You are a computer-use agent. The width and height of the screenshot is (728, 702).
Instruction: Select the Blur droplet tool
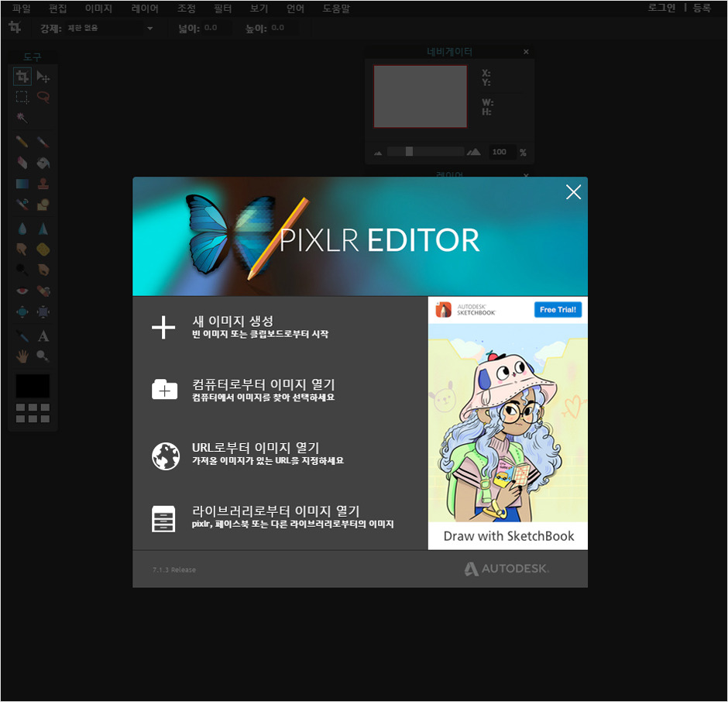(22, 229)
